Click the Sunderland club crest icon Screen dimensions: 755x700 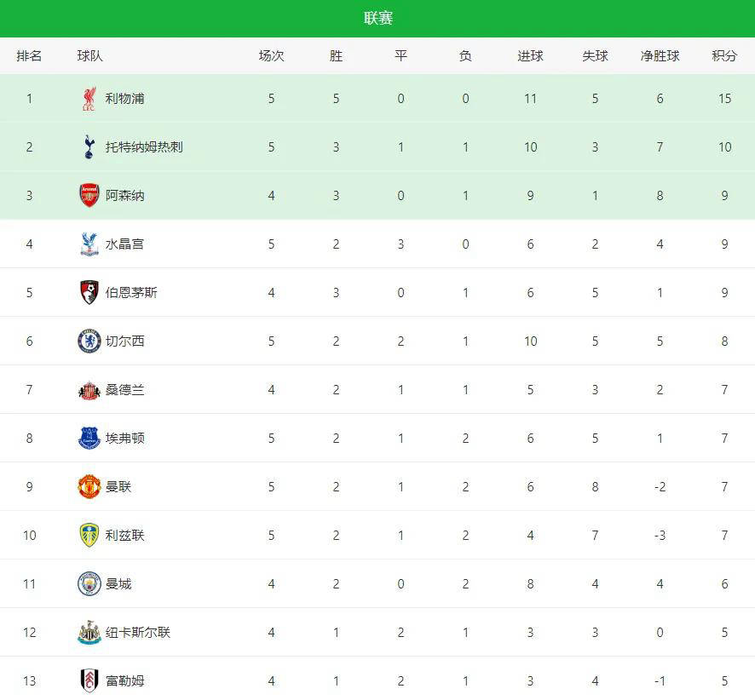[89, 390]
